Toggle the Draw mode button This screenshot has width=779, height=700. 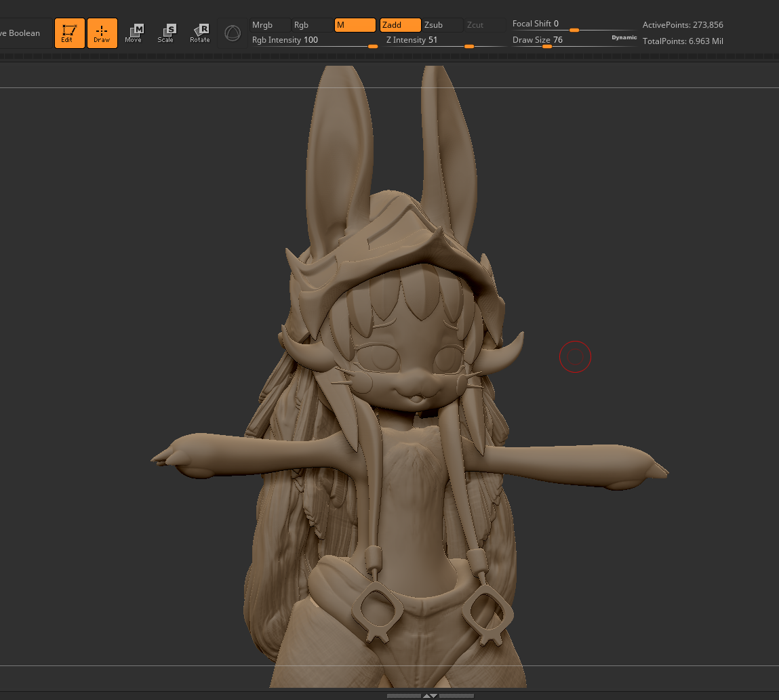coord(102,33)
